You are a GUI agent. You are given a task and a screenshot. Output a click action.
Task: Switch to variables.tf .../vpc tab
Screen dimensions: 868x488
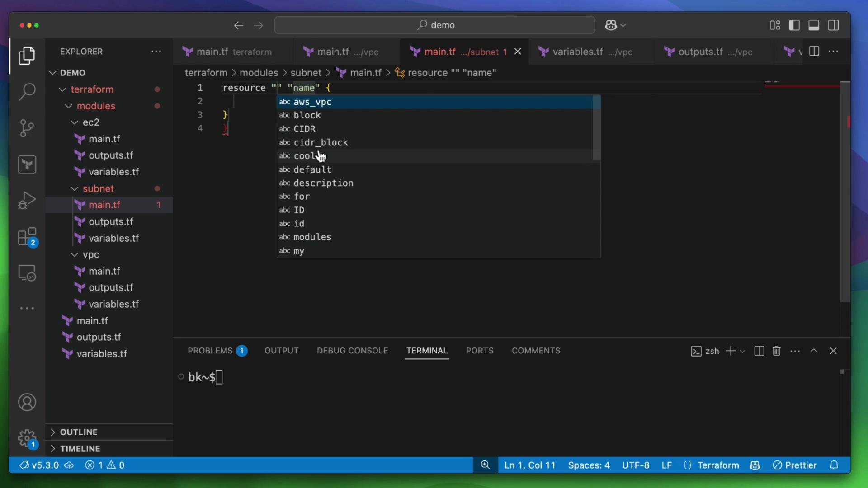coord(591,52)
